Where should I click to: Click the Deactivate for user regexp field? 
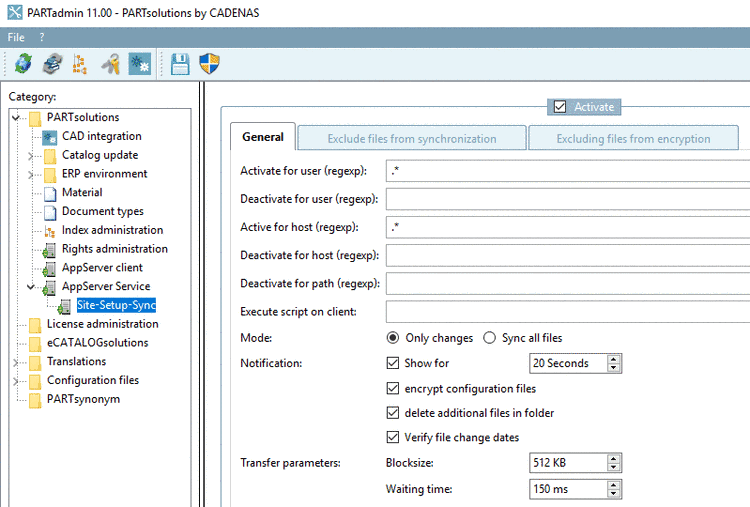(568, 199)
